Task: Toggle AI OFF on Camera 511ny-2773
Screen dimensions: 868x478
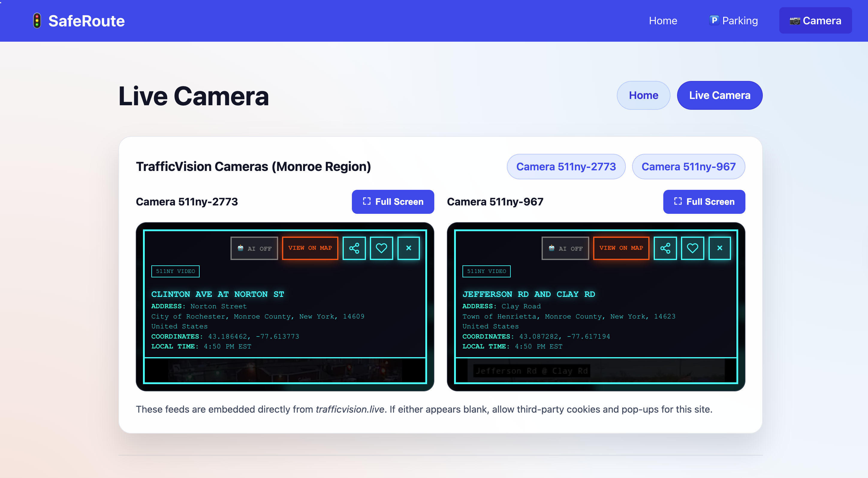Action: coord(254,248)
